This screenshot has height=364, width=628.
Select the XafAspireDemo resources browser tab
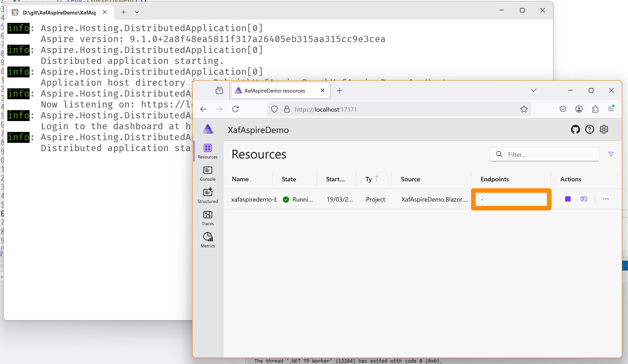tap(274, 91)
